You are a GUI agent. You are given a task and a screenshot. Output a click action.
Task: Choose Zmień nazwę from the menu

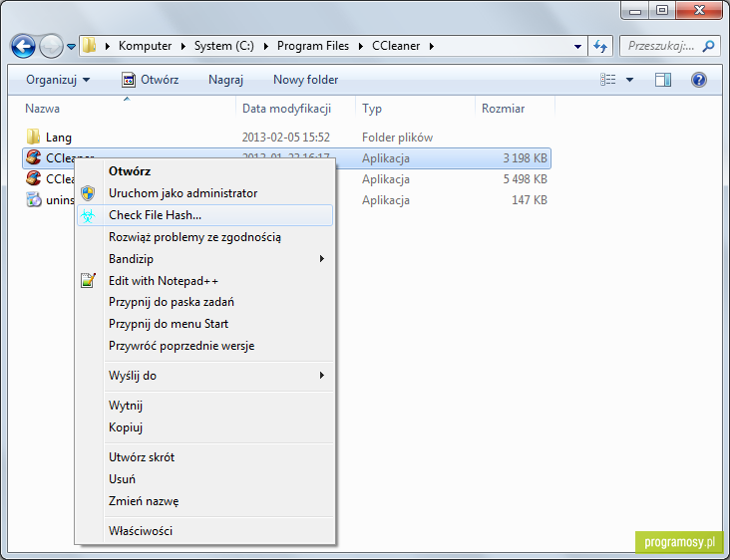204,501
